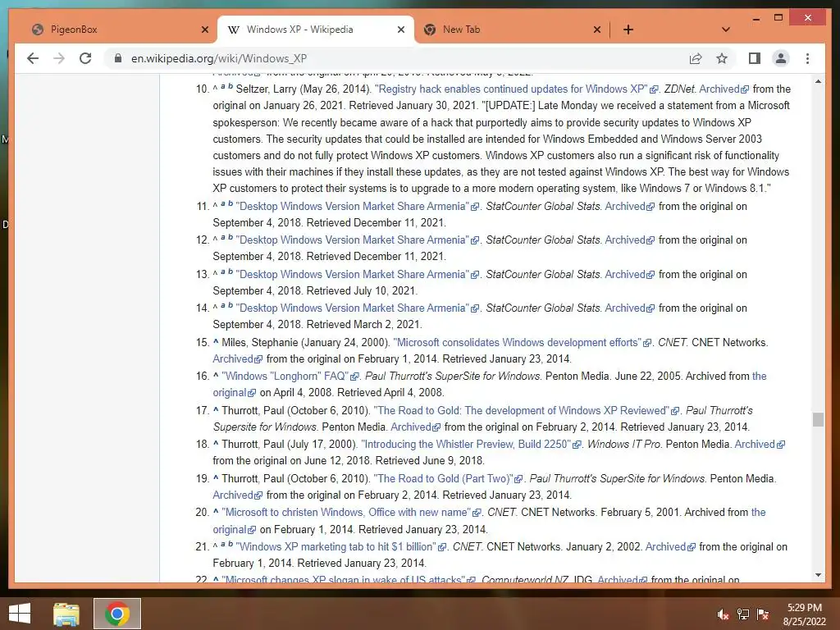Open the side panel icon

pyautogui.click(x=755, y=58)
